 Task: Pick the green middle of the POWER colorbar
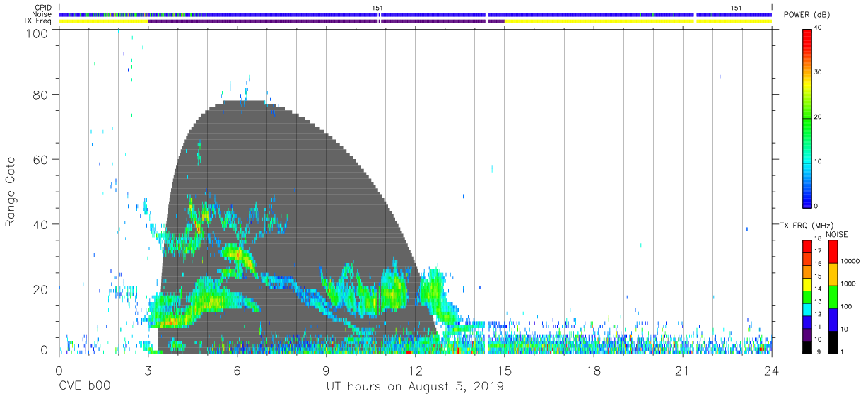click(x=807, y=118)
